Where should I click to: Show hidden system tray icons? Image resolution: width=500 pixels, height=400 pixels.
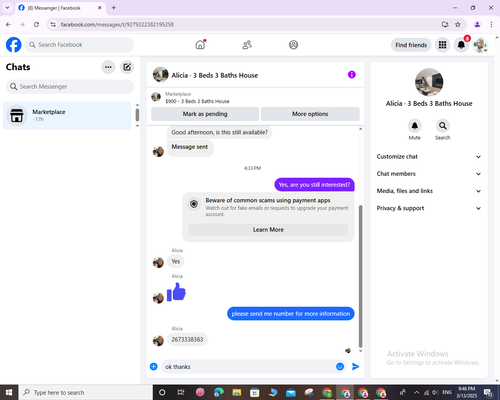416,392
